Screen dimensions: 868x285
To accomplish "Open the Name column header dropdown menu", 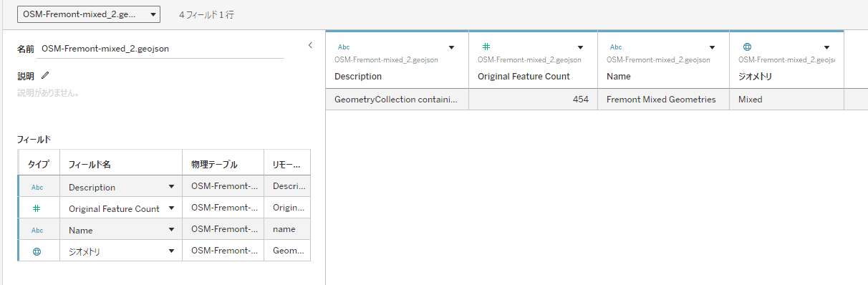I will [x=712, y=47].
